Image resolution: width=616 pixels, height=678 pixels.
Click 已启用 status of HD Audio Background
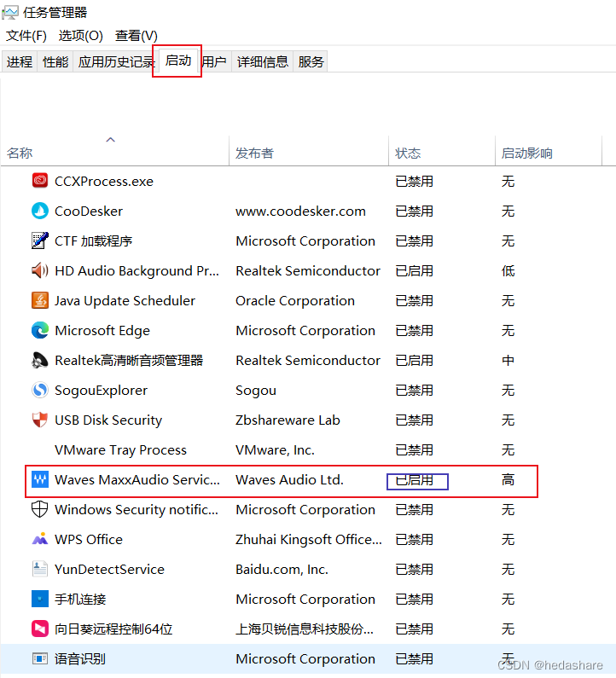415,270
